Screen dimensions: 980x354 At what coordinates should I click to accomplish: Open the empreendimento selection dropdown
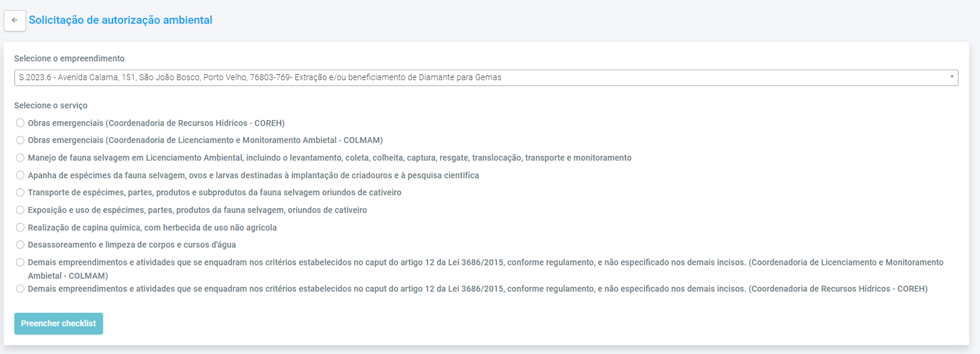coord(485,77)
